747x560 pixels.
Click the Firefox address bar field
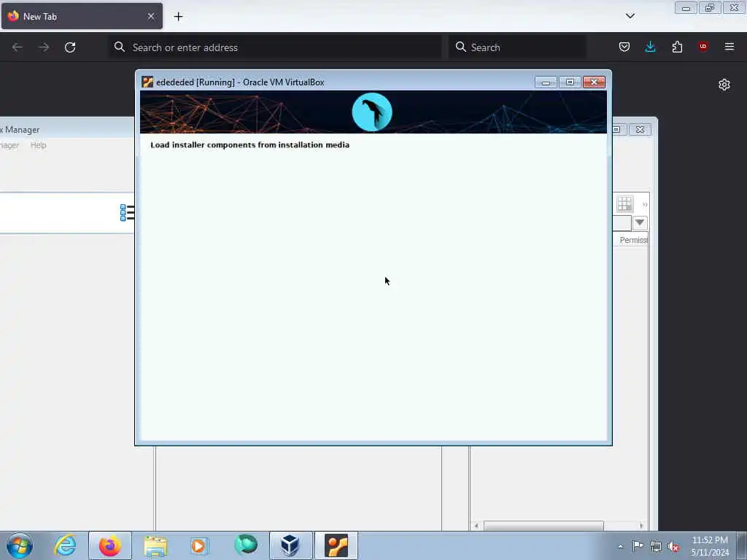click(275, 47)
